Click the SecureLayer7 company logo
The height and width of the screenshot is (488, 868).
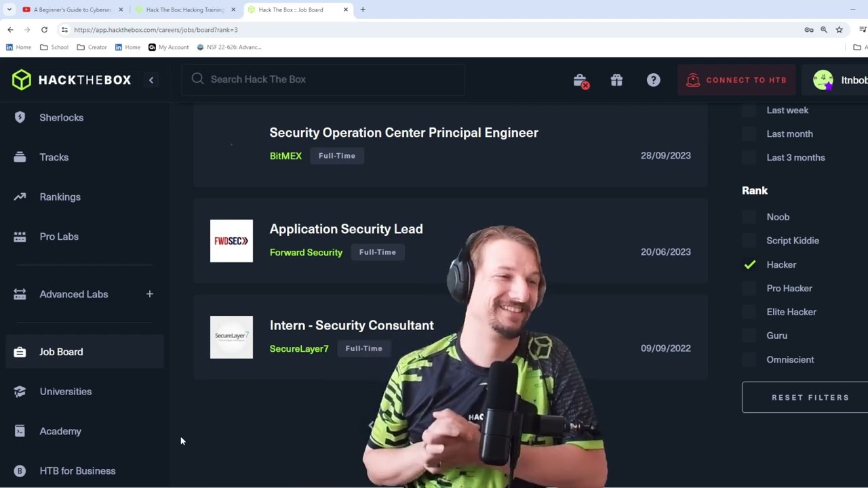pyautogui.click(x=231, y=337)
